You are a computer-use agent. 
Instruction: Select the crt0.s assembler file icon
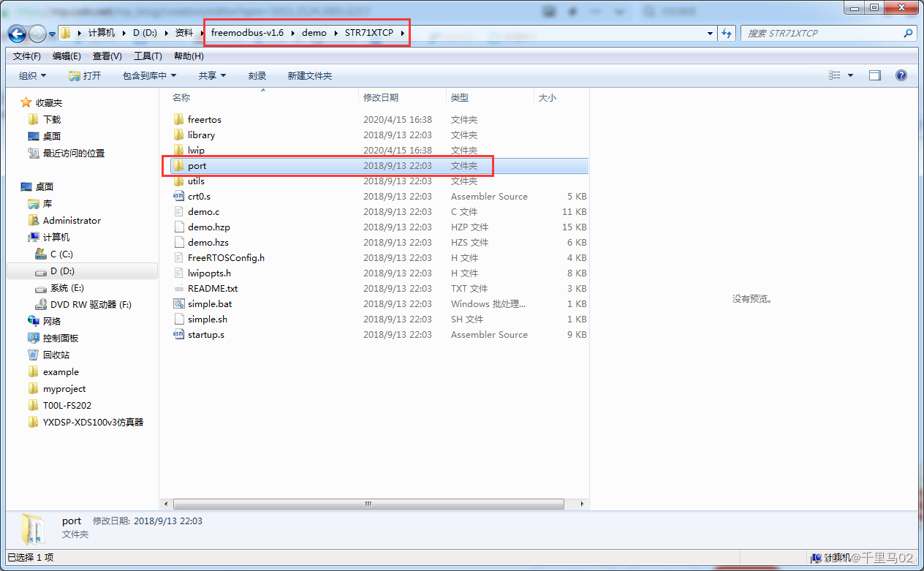point(178,196)
